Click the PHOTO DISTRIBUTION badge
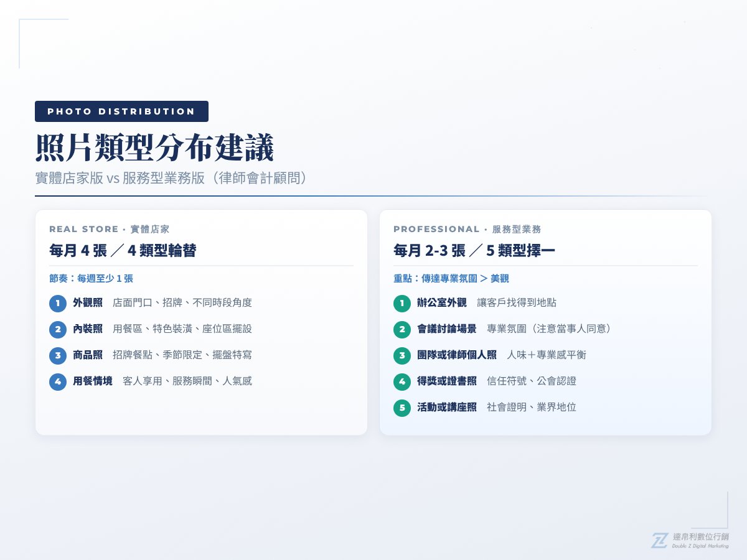Image resolution: width=747 pixels, height=560 pixels. tap(121, 111)
